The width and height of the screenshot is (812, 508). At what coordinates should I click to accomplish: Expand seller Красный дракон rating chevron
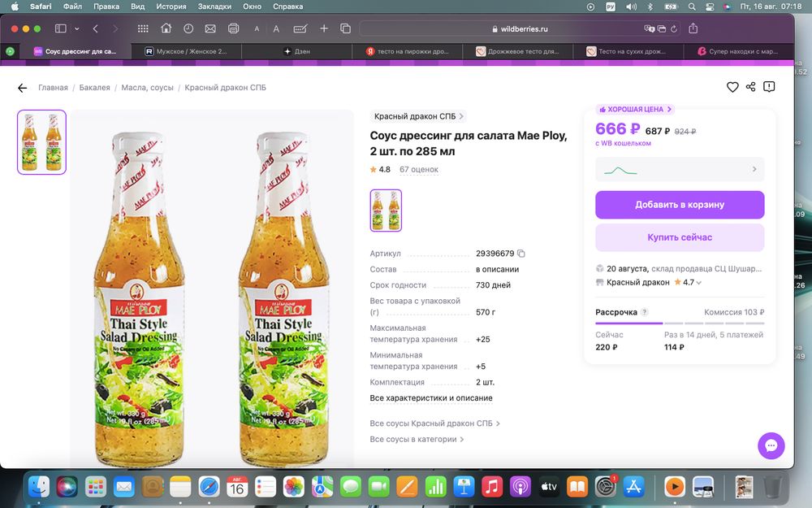pos(698,283)
